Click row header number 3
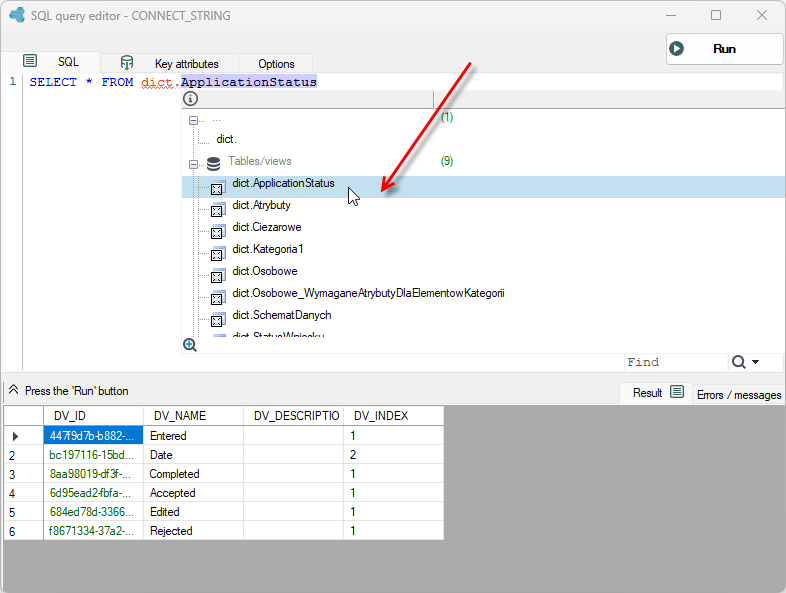786x593 pixels. coord(24,474)
